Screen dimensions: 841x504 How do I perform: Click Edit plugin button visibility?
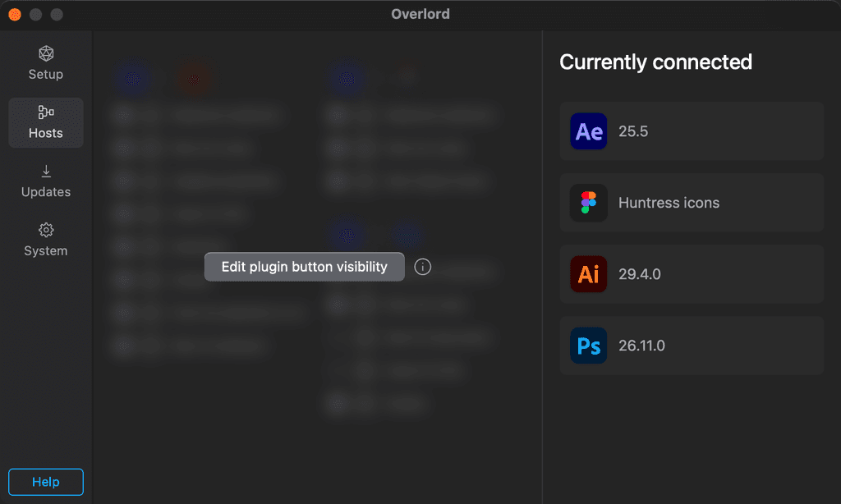click(304, 267)
